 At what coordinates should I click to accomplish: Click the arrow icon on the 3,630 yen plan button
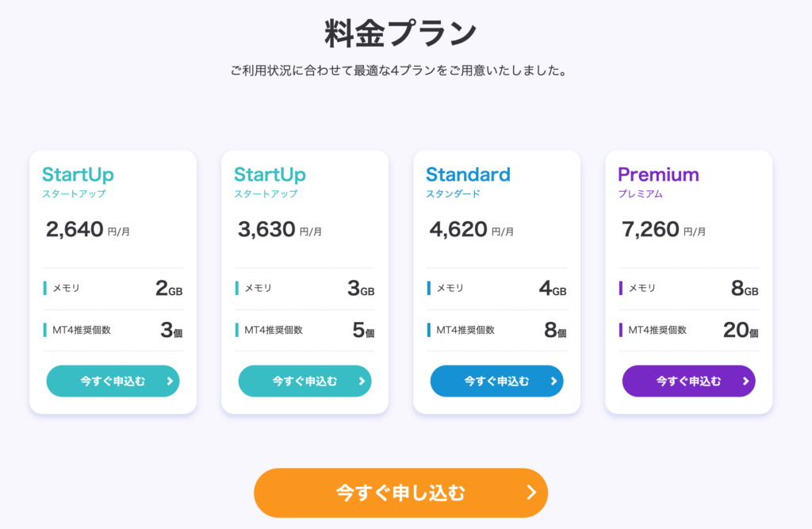362,381
